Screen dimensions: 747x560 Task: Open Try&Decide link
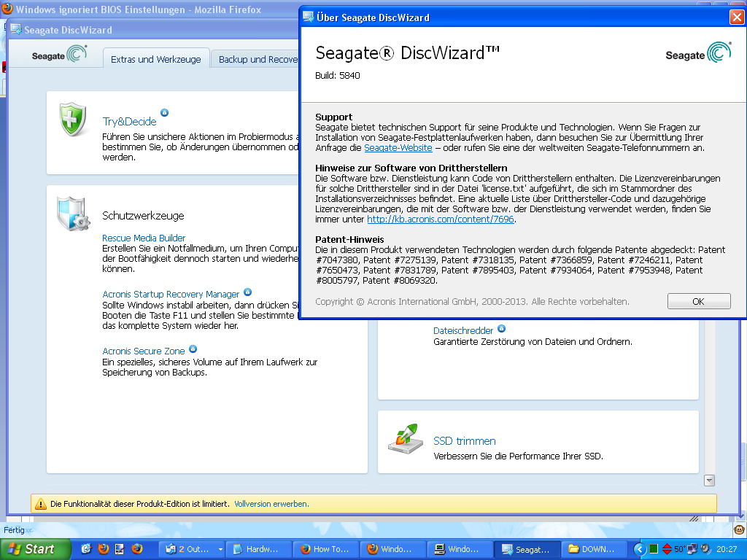point(129,122)
